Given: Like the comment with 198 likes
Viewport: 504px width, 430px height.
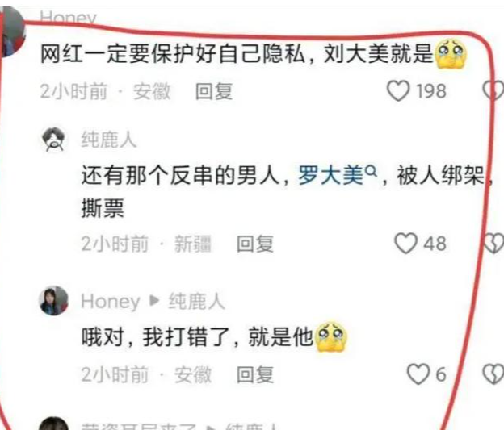Looking at the screenshot, I should [398, 91].
